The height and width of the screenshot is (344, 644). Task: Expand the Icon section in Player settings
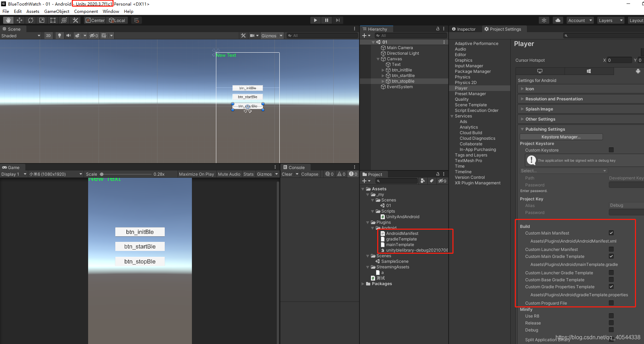(x=522, y=89)
